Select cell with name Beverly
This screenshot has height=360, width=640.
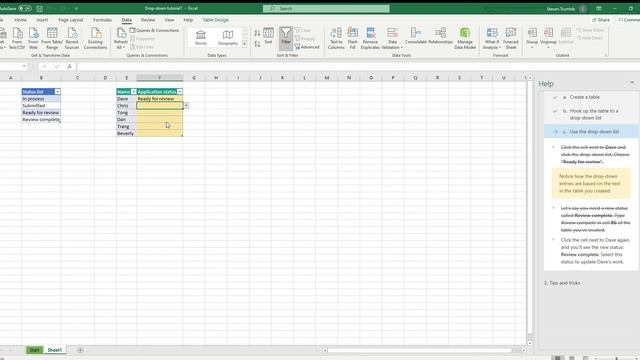[x=127, y=133]
